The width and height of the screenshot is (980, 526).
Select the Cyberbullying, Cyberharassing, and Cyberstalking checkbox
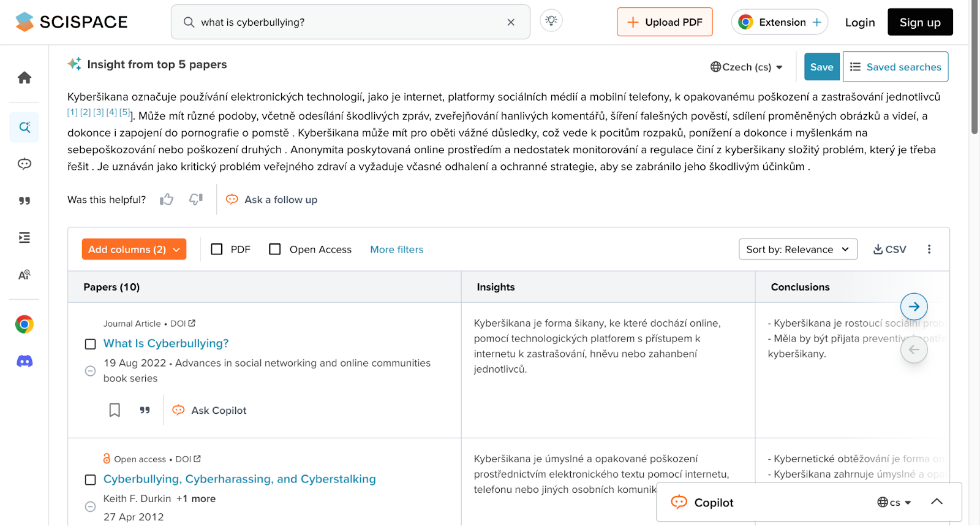(x=90, y=479)
